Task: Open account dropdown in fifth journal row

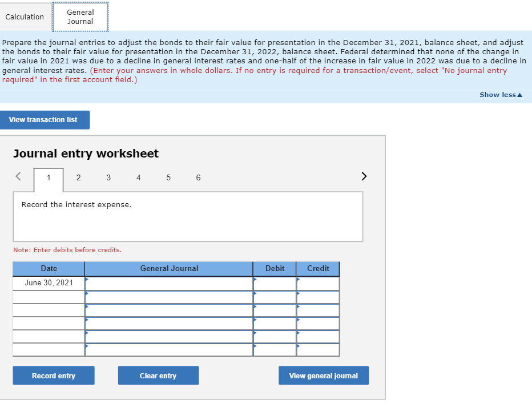Action: point(169,337)
